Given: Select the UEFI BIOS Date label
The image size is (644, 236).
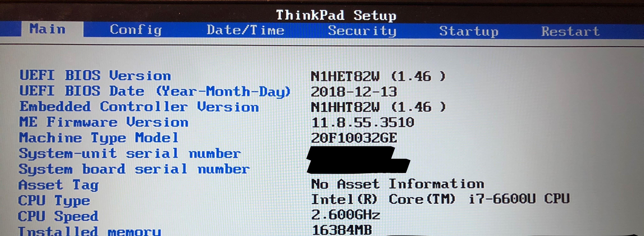Looking at the screenshot, I should (155, 91).
